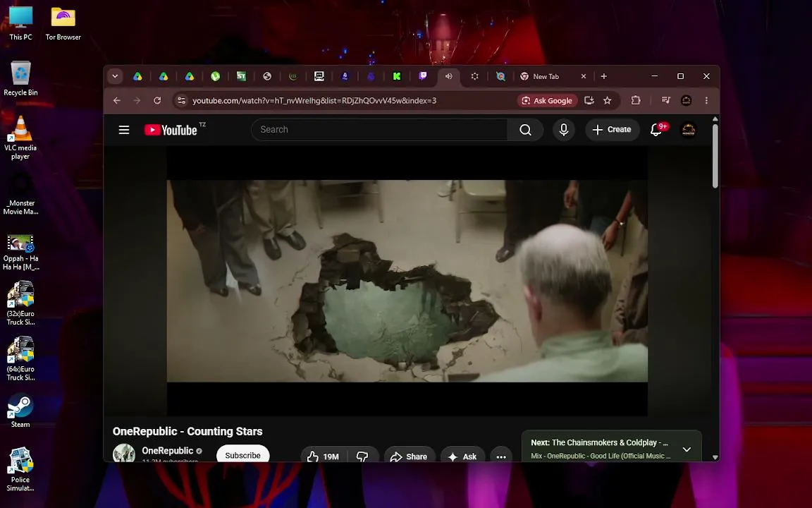Image resolution: width=812 pixels, height=508 pixels.
Task: Click the video player to pause
Action: click(x=407, y=281)
